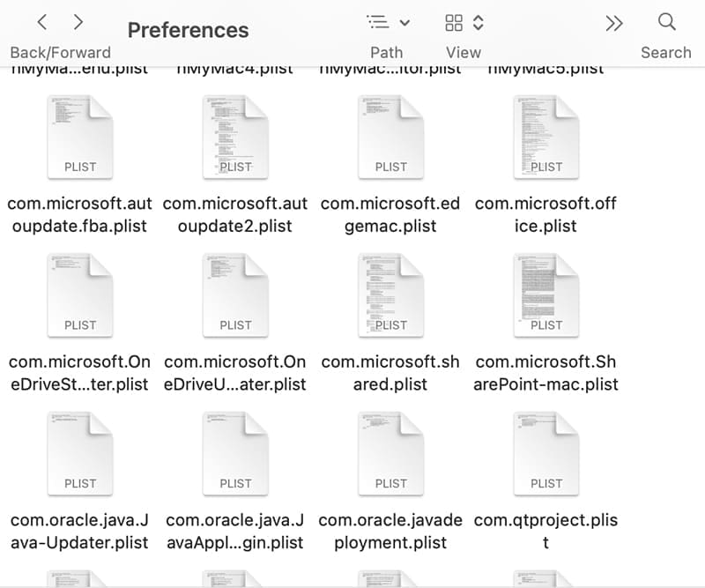Viewport: 705px width, 588px height.
Task: Select com.microsoft.edgemac.plist file icon
Action: (x=390, y=137)
